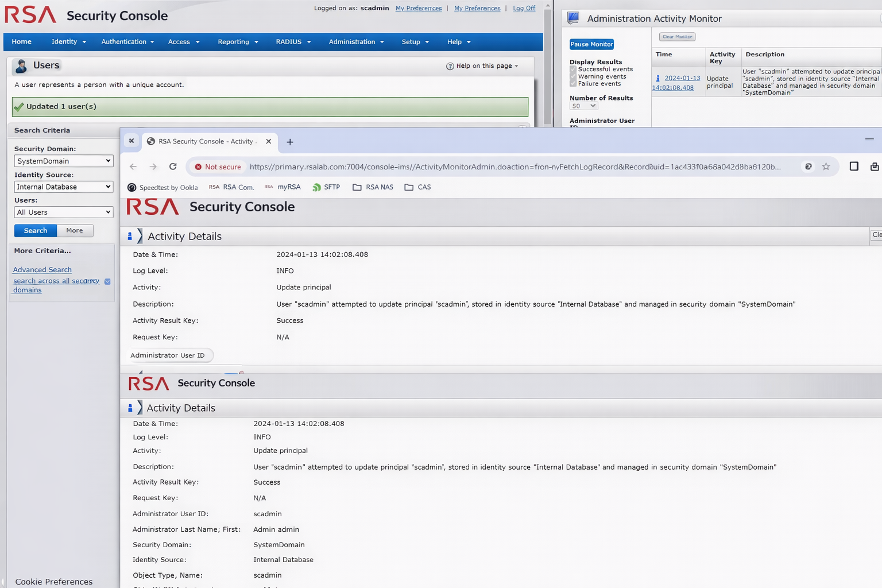The width and height of the screenshot is (882, 588).
Task: Open the Security Domain dropdown
Action: coord(63,161)
